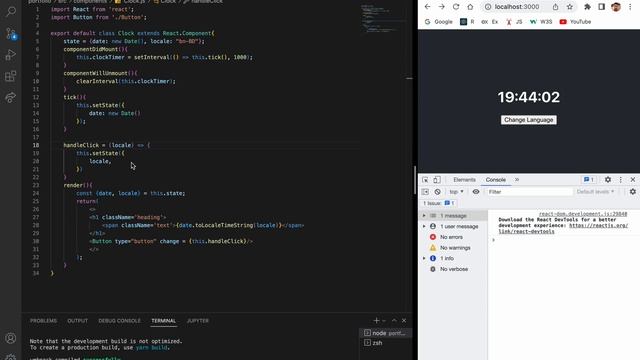Open JavaScript context 'top' dropdown
Screen dimensions: 640x360
456,192
